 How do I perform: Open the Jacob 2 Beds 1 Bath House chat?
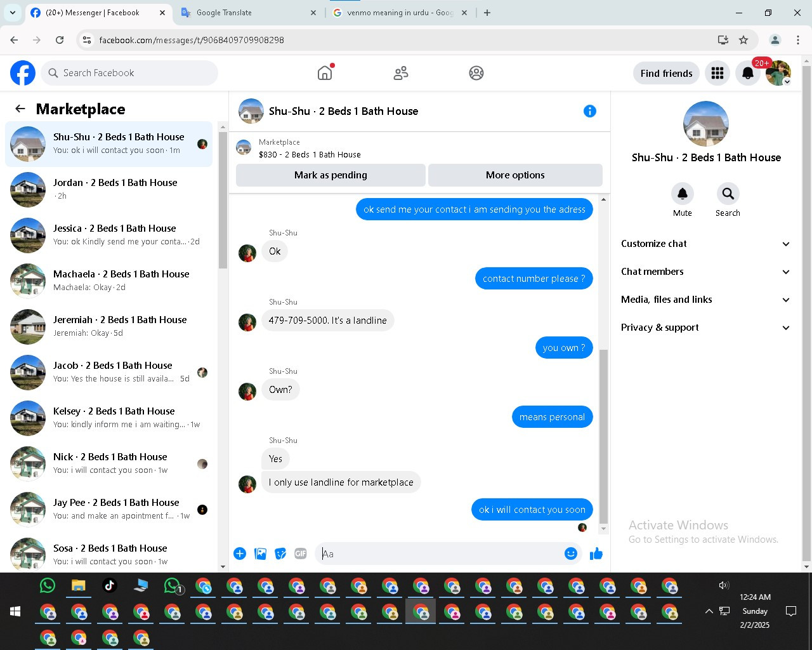[x=109, y=372]
